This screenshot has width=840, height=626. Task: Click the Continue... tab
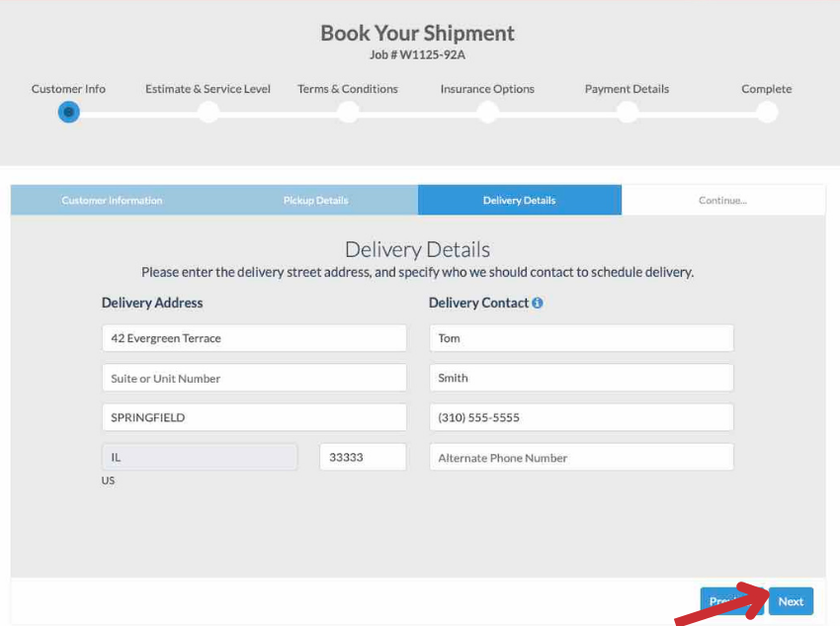tap(722, 200)
